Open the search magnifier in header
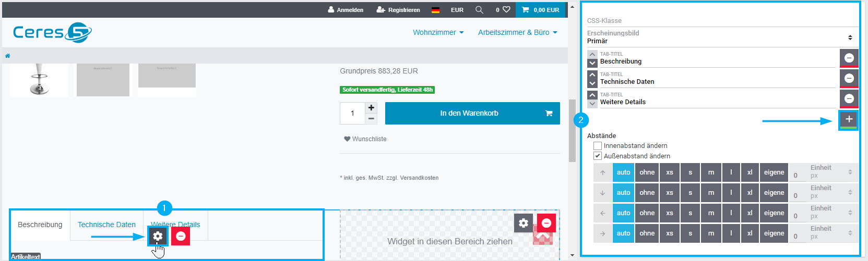 (479, 10)
